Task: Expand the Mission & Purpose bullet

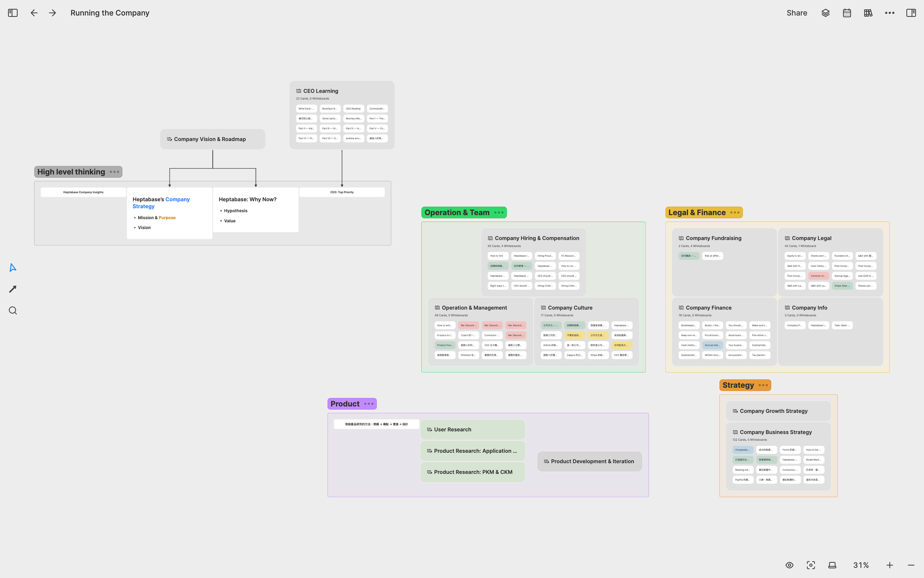Action: (x=135, y=218)
